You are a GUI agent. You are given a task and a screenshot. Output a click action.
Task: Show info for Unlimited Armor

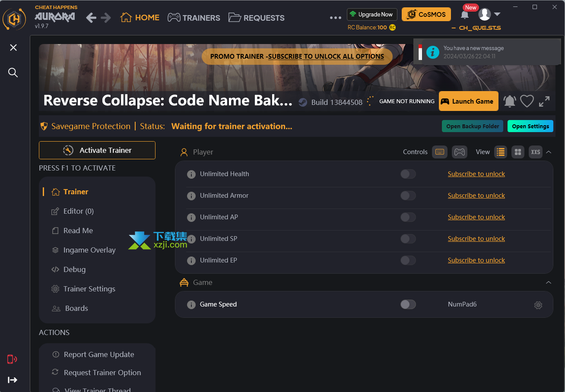pyautogui.click(x=191, y=196)
